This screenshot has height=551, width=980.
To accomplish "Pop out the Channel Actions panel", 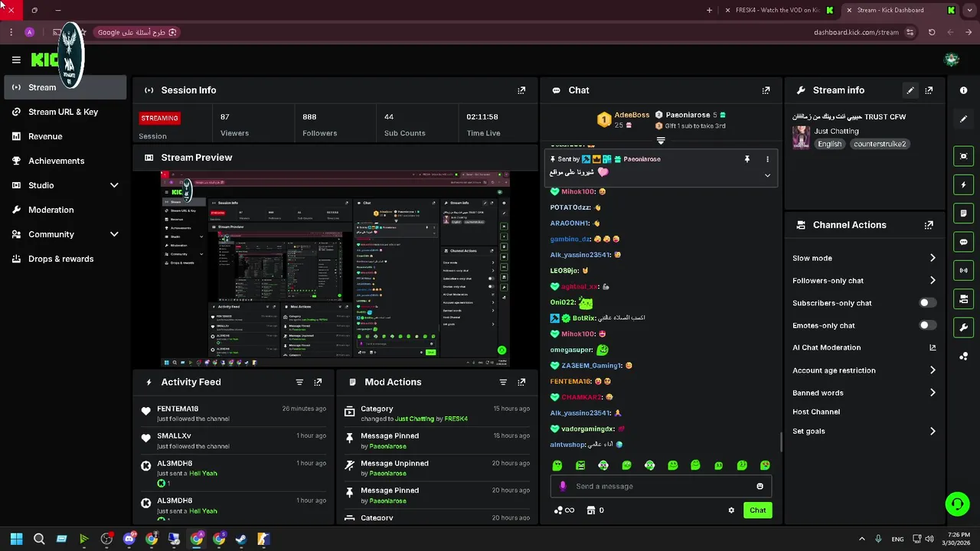I will coord(929,225).
